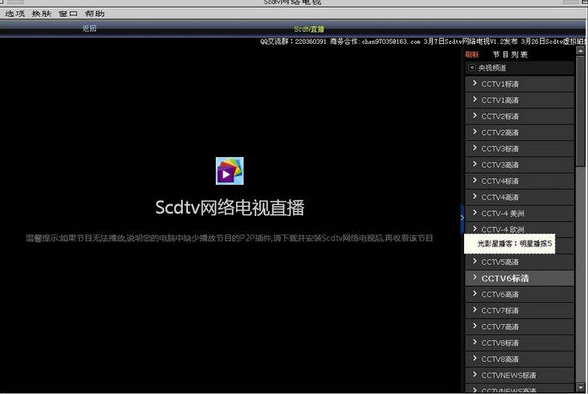This screenshot has height=394, width=588.
Task: Click the highlighted CCTV6标清 channel
Action: (520, 278)
